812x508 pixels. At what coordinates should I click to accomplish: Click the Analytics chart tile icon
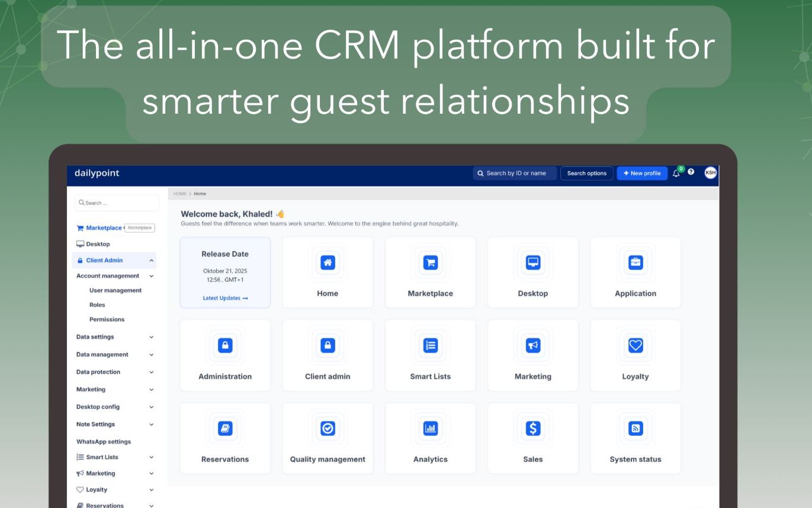[430, 429]
